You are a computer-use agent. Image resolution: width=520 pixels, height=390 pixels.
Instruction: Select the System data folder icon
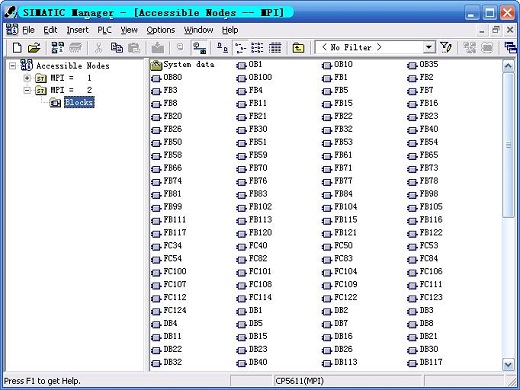[x=156, y=65]
